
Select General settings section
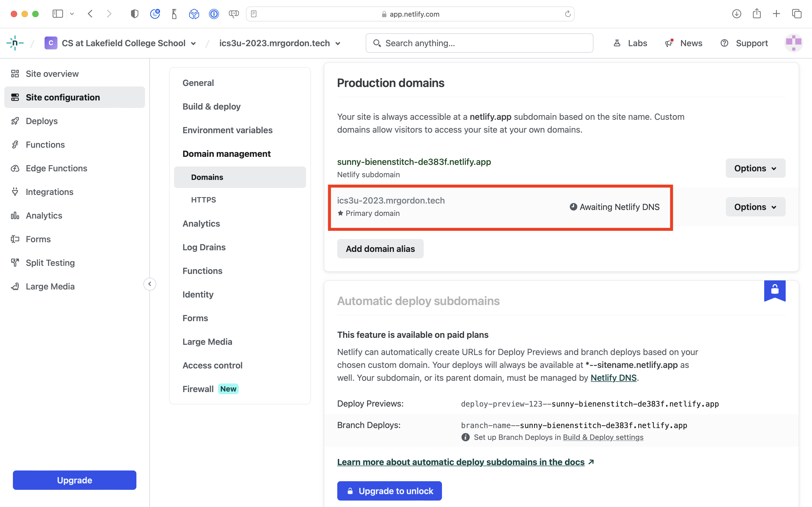click(x=198, y=83)
